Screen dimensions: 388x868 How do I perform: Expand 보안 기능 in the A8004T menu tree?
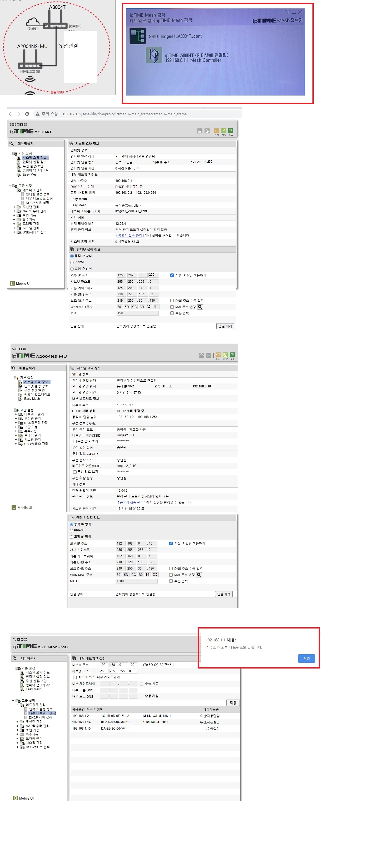pos(14,215)
